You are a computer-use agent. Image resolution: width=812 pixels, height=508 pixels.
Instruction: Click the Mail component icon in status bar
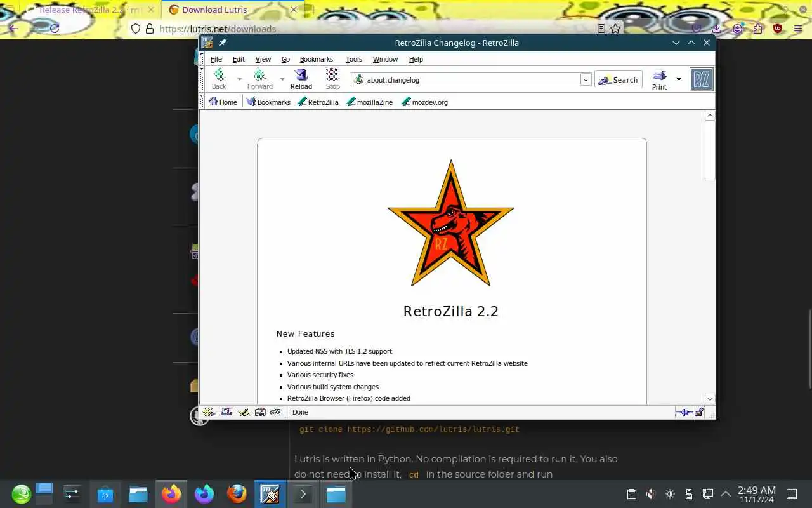[226, 412]
